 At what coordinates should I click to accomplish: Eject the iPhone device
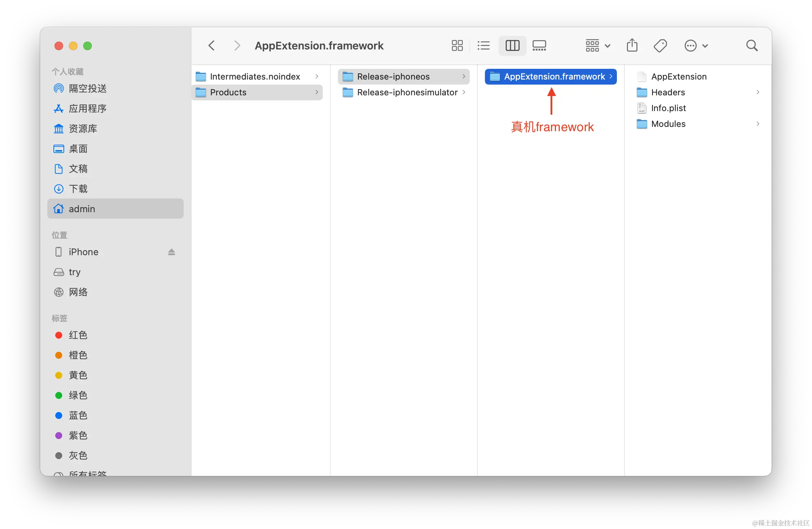[x=171, y=252]
